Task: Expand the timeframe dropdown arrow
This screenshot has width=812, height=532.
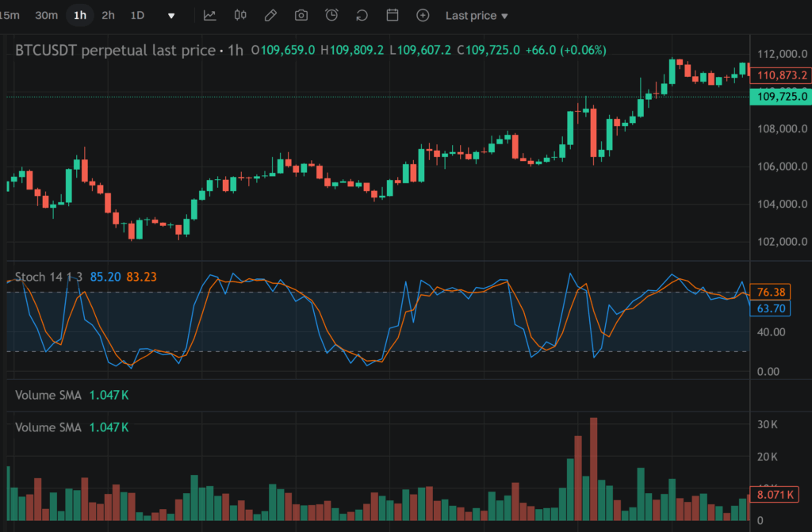Action: pos(170,15)
